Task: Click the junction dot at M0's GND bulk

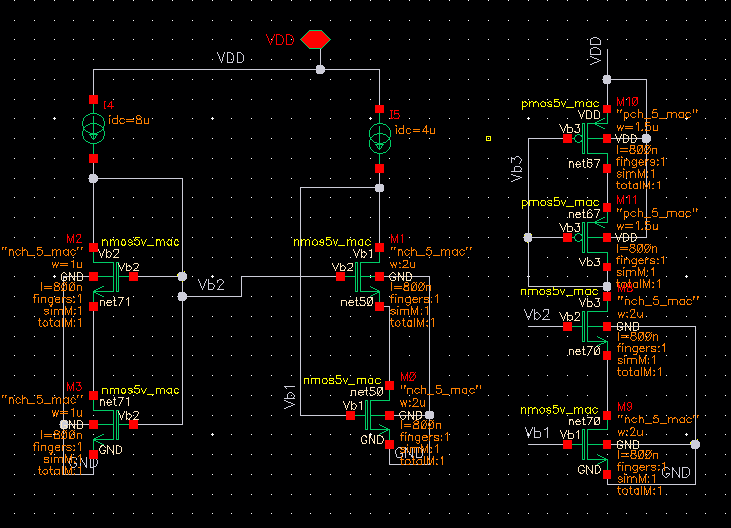Action: point(429,415)
